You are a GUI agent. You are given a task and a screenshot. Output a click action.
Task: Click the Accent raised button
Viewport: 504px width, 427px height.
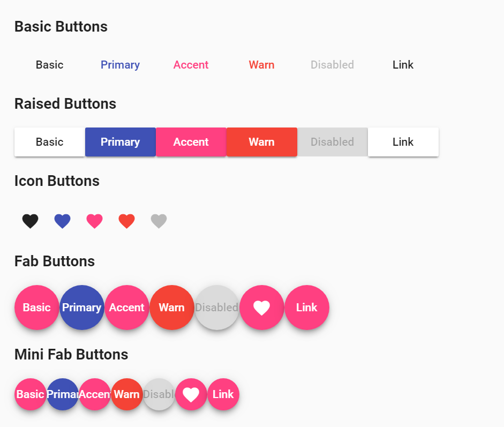pos(191,142)
